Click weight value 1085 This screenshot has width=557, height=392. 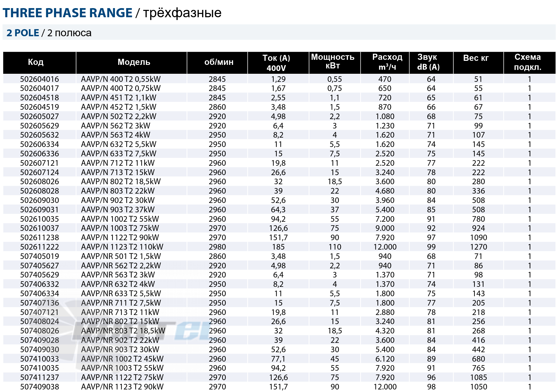(x=479, y=378)
